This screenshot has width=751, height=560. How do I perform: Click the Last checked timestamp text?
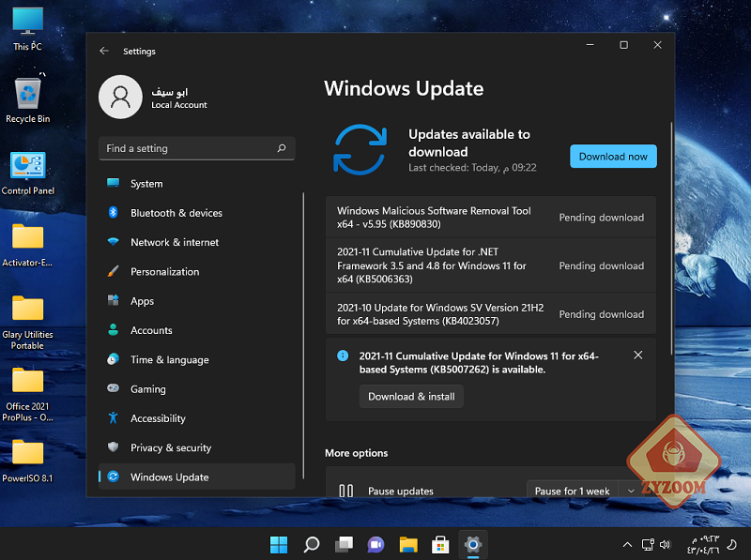coord(472,168)
